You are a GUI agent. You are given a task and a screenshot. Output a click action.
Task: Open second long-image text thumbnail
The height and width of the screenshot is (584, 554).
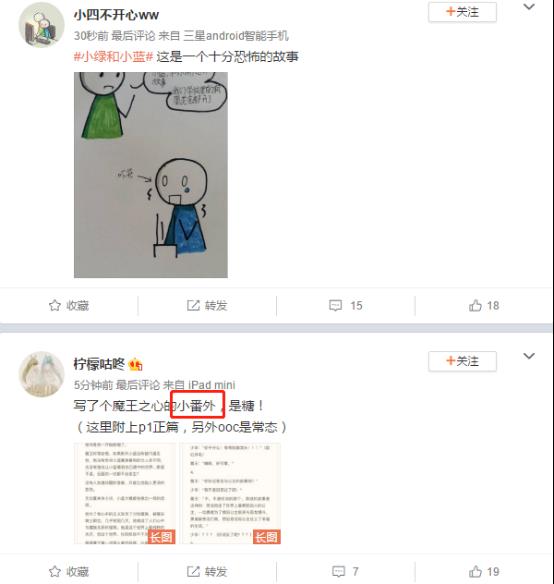[230, 493]
